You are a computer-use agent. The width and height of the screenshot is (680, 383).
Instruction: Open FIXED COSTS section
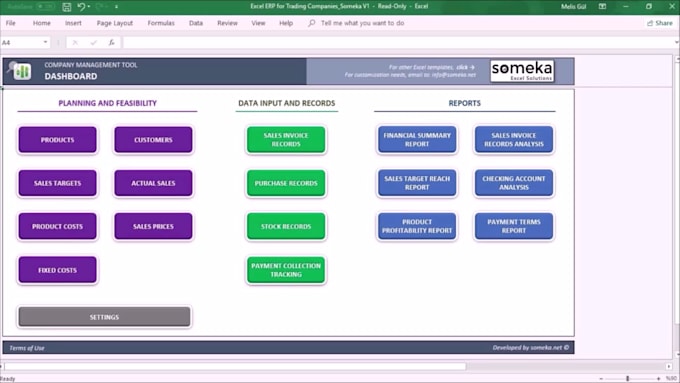57,270
